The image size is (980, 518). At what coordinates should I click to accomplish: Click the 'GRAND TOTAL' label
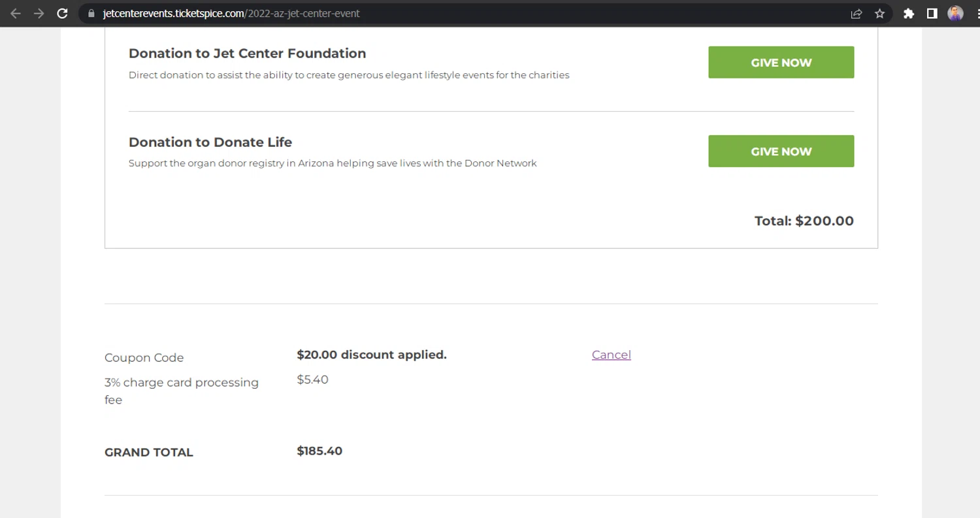(149, 452)
